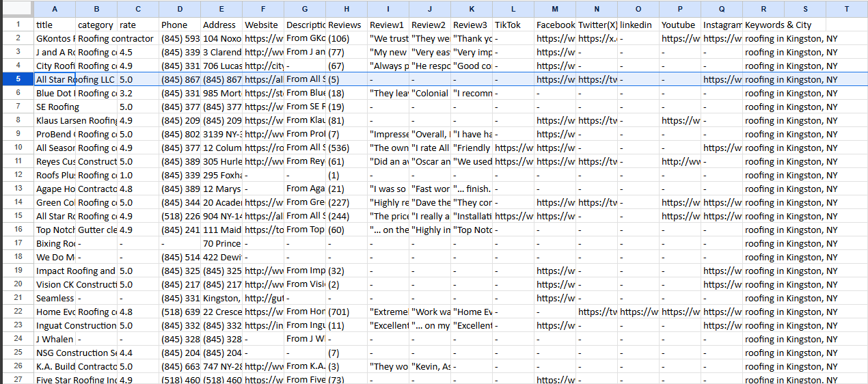Click the 'Phone' header cell
The image size is (868, 384).
[180, 25]
